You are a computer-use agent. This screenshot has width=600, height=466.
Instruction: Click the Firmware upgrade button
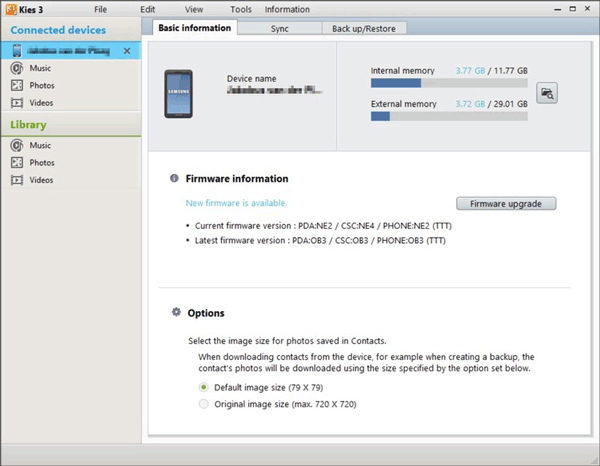pyautogui.click(x=506, y=204)
